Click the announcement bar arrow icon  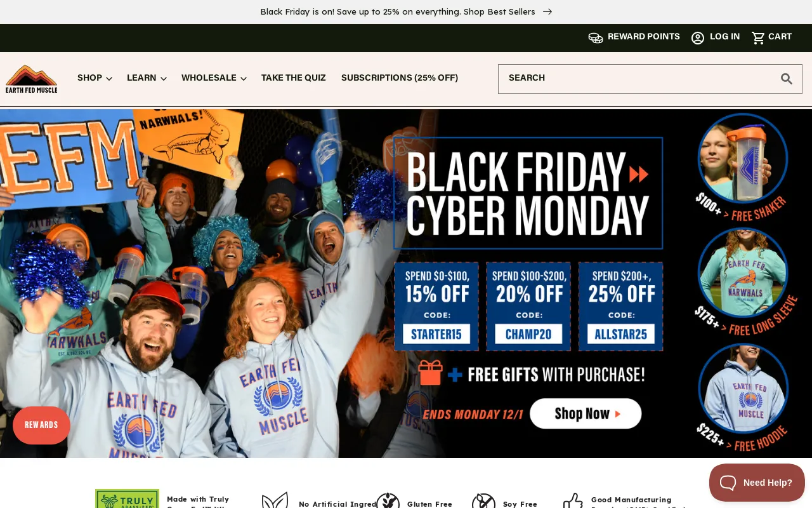[x=547, y=11]
